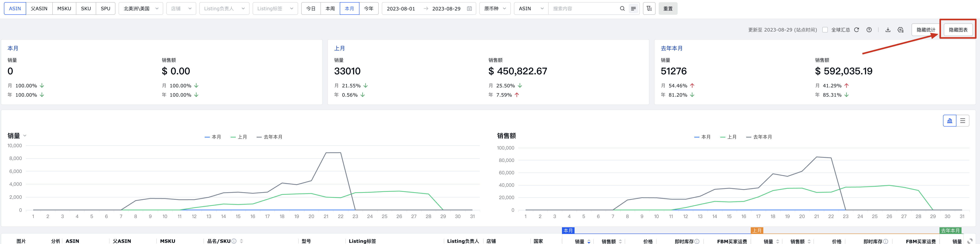
Task: Sort 上月 销量 column arrows
Action: click(x=778, y=241)
